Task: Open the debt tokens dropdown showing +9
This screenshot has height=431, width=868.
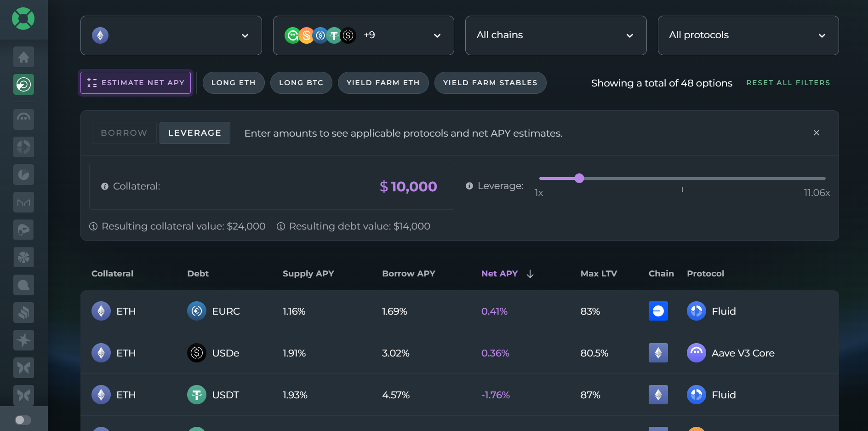Action: click(x=364, y=35)
